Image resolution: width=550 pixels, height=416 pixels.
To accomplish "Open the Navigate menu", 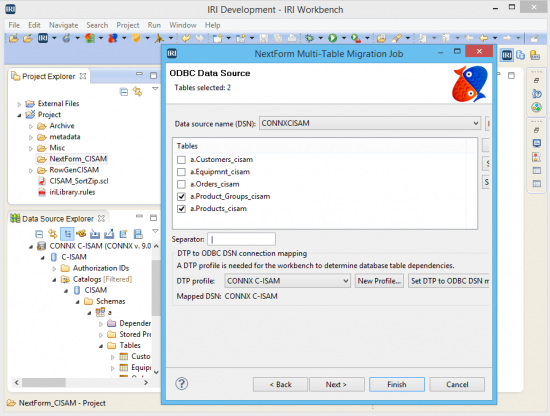I will pyautogui.click(x=63, y=25).
